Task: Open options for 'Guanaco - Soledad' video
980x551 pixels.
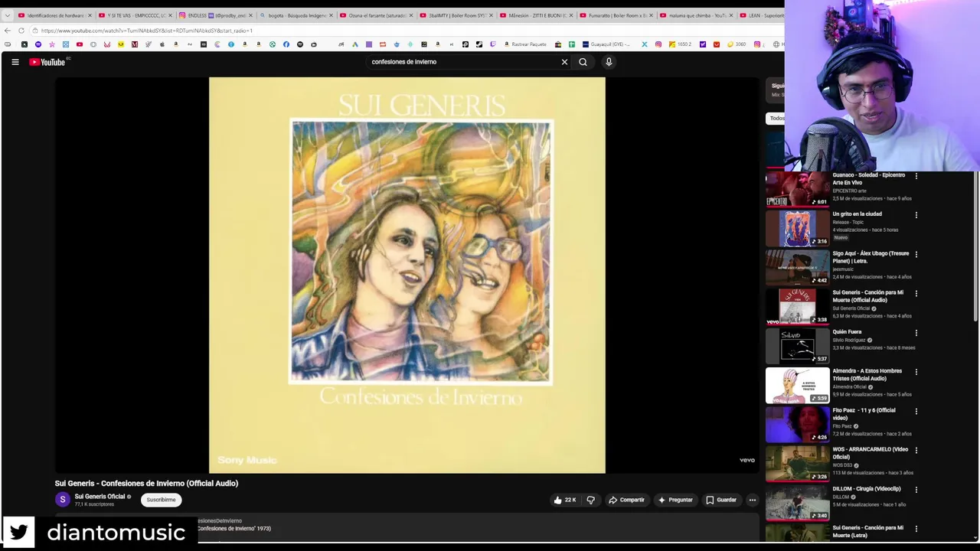Action: (916, 176)
